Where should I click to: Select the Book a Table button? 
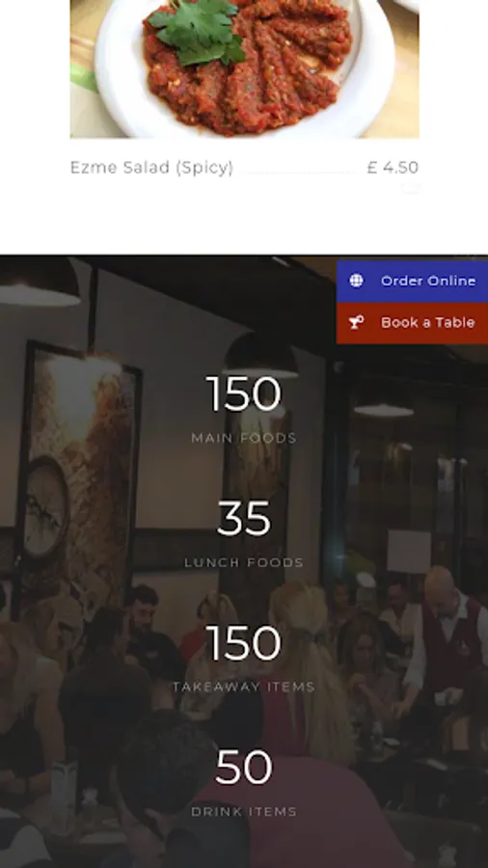(x=412, y=323)
